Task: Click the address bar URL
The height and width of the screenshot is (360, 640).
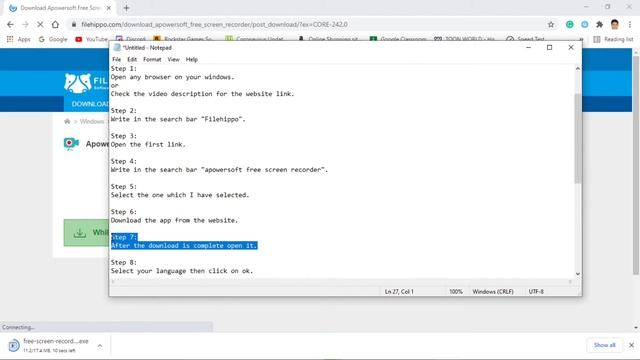Action: [x=214, y=24]
